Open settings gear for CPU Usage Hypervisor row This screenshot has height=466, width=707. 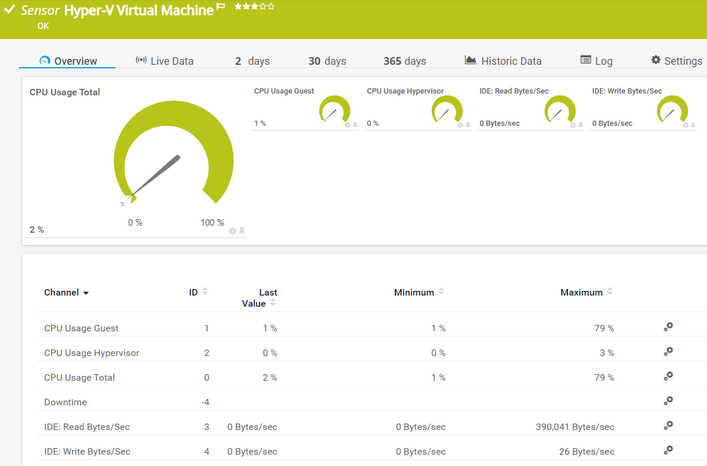tap(668, 352)
